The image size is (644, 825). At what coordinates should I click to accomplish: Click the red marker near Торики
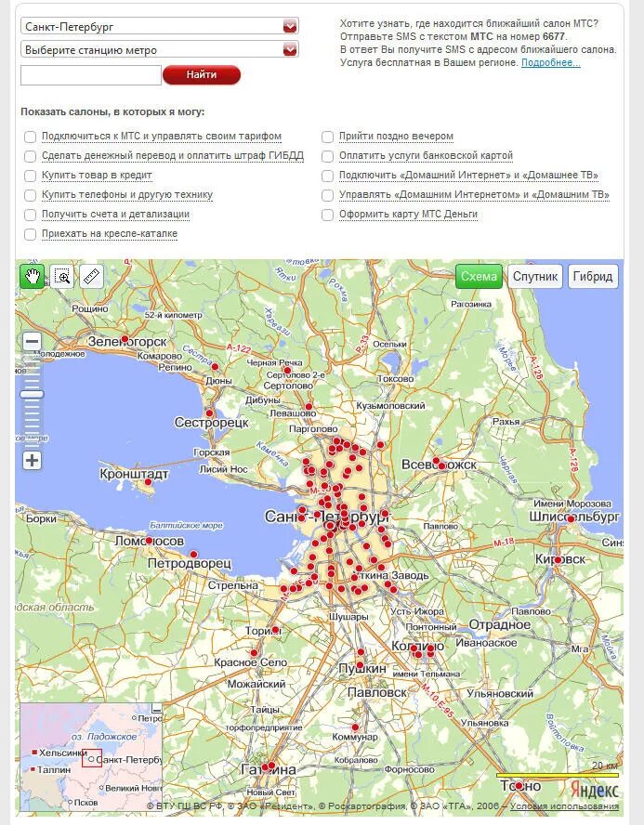point(275,629)
